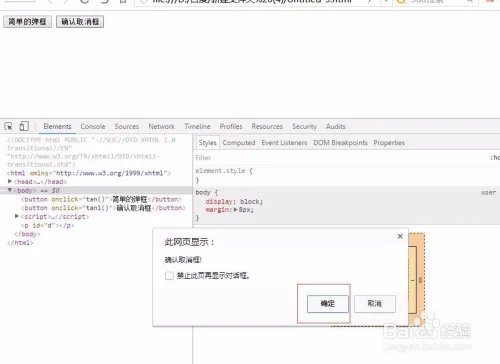Expand the script node in DOM tree
Image resolution: width=500 pixels, height=364 pixels.
coord(17,216)
